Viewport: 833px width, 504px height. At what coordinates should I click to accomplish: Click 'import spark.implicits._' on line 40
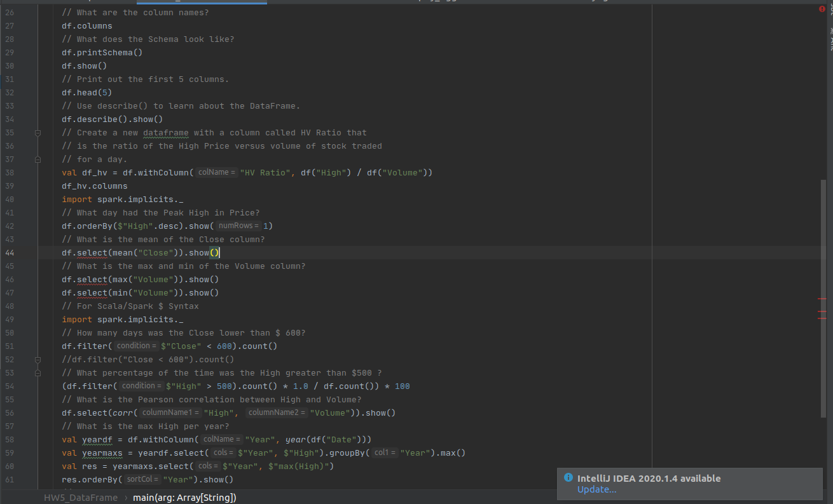123,200
